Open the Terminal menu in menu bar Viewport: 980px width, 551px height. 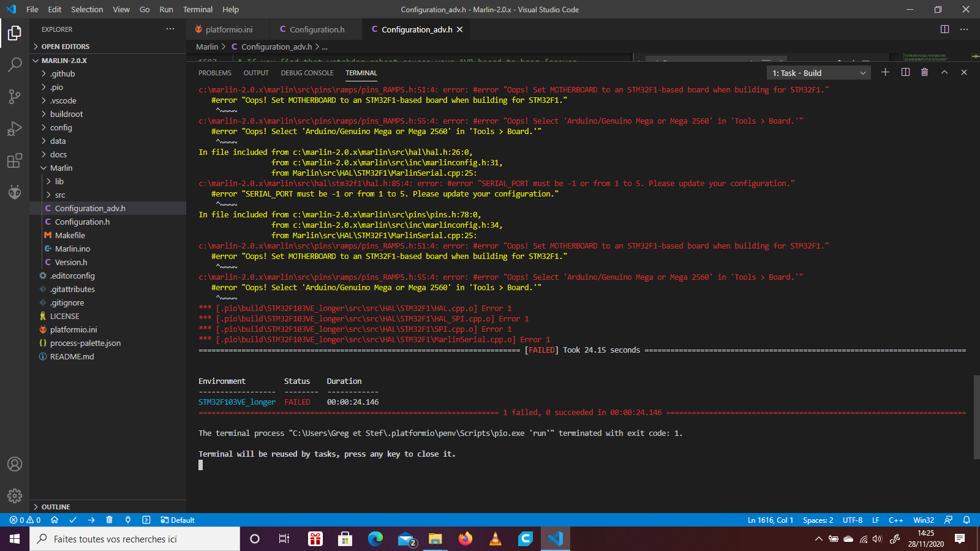coord(197,9)
